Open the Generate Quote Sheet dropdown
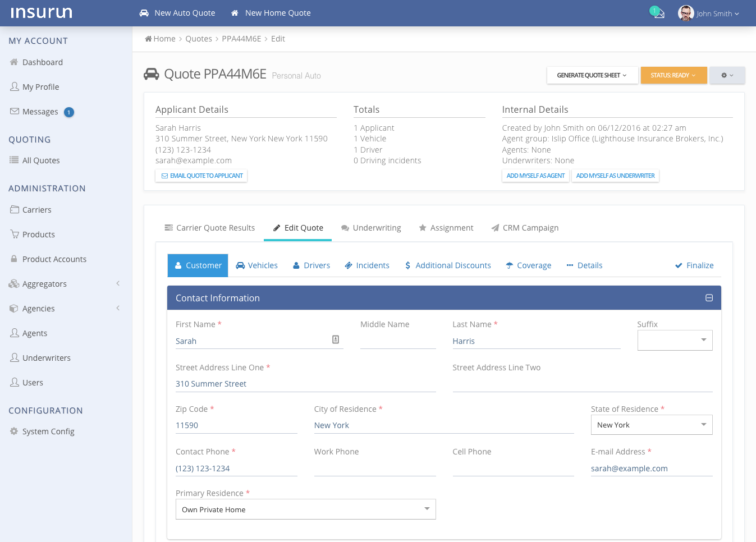 pos(592,75)
